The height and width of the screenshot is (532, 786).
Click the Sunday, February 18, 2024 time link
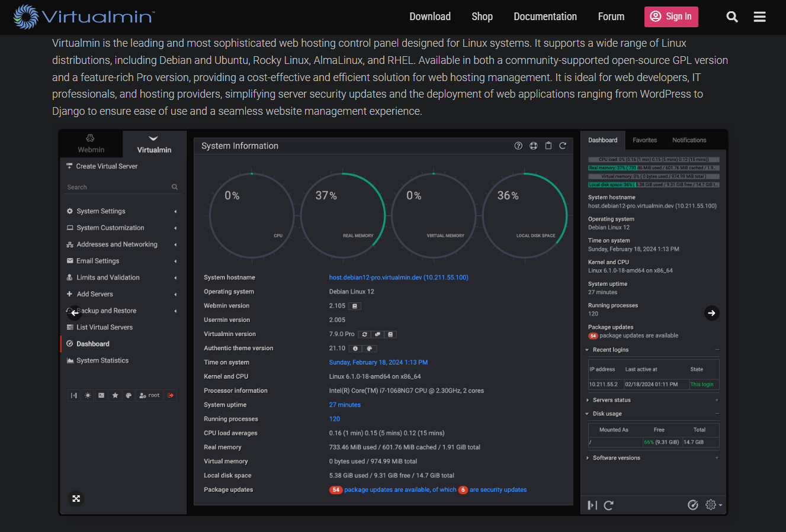(378, 363)
